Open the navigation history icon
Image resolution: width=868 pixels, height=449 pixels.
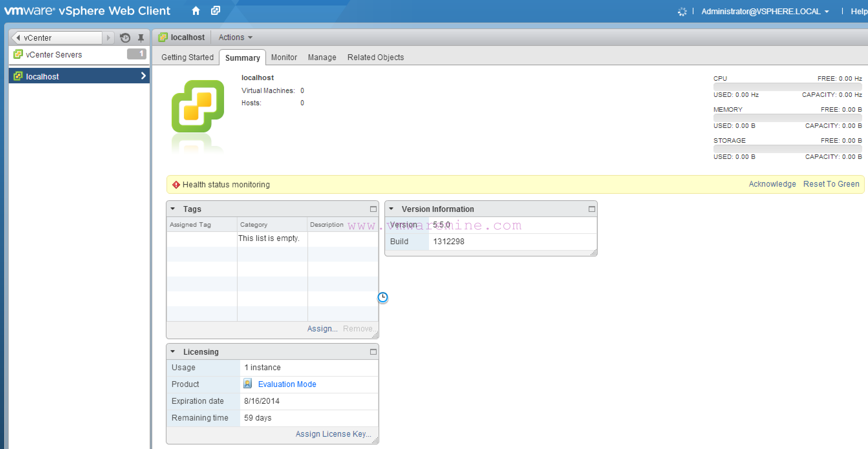click(125, 38)
